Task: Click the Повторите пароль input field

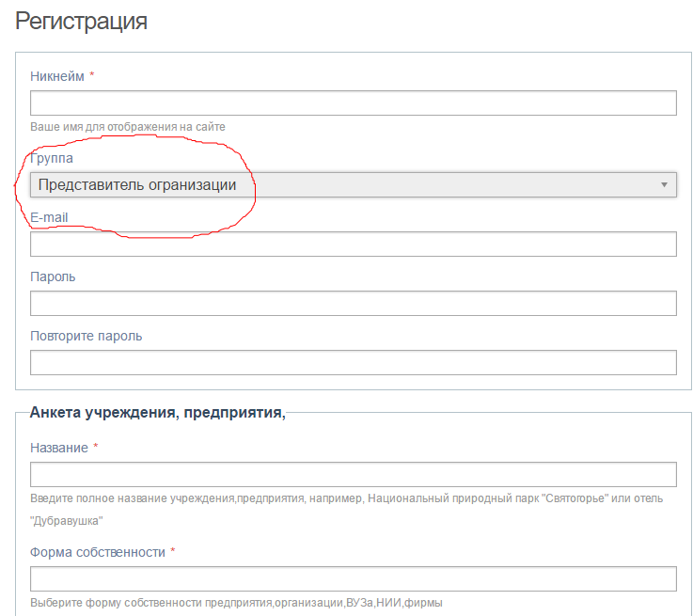Action: coord(354,362)
